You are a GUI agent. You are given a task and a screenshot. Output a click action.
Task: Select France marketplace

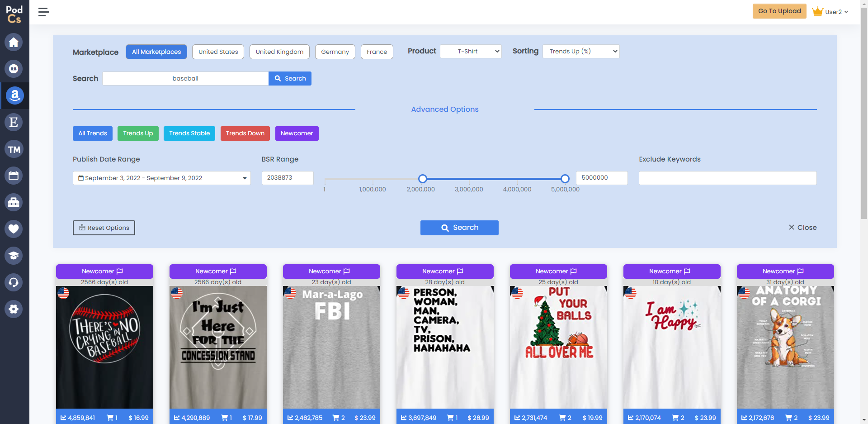click(x=377, y=52)
